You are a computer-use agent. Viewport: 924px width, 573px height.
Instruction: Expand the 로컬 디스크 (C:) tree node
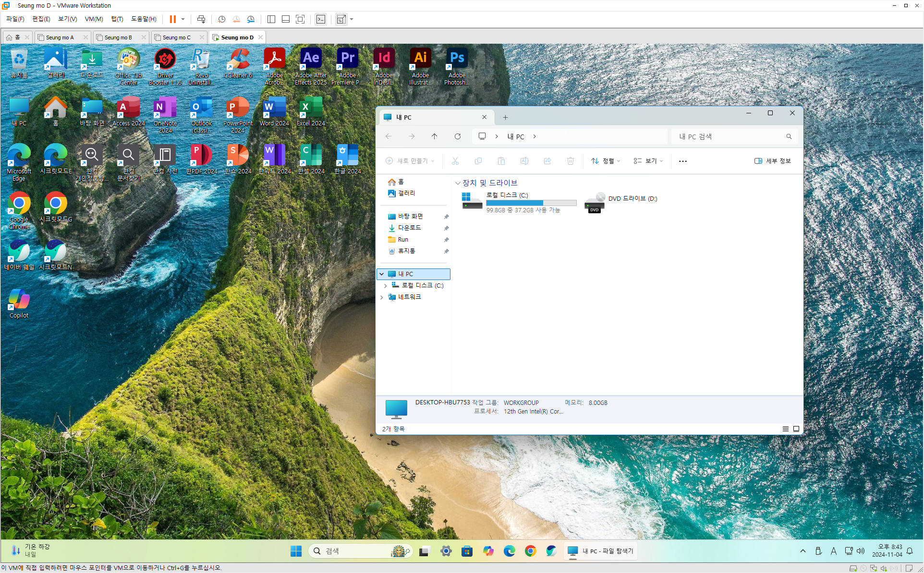(385, 285)
